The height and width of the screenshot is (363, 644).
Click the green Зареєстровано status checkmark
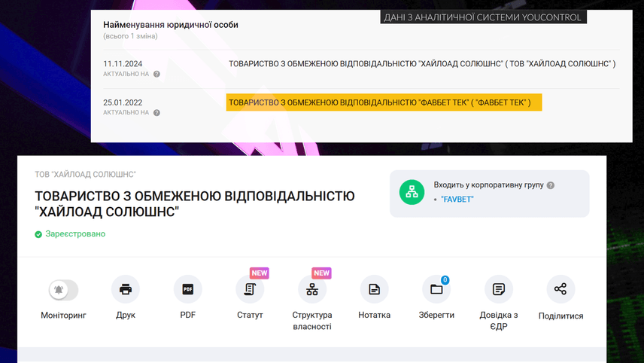(38, 234)
